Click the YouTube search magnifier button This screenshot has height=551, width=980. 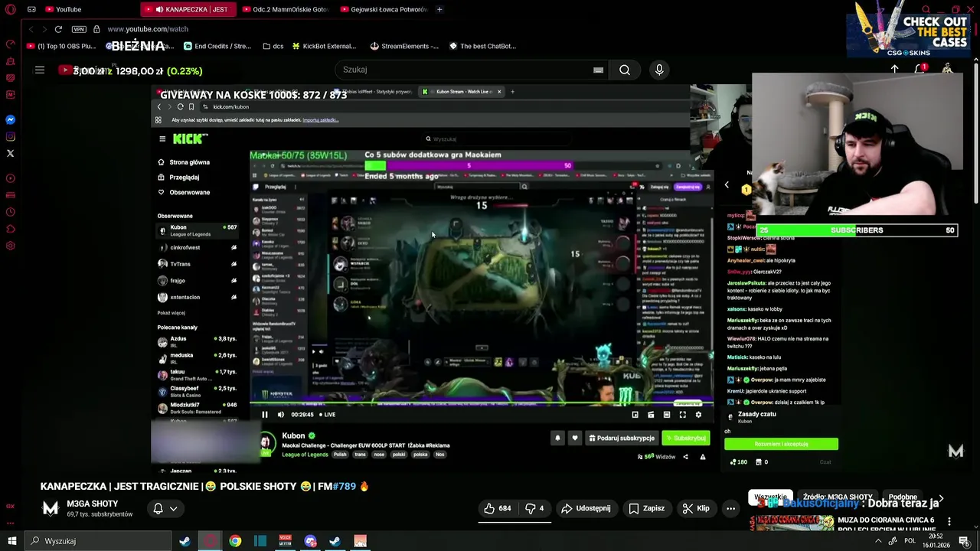625,70
